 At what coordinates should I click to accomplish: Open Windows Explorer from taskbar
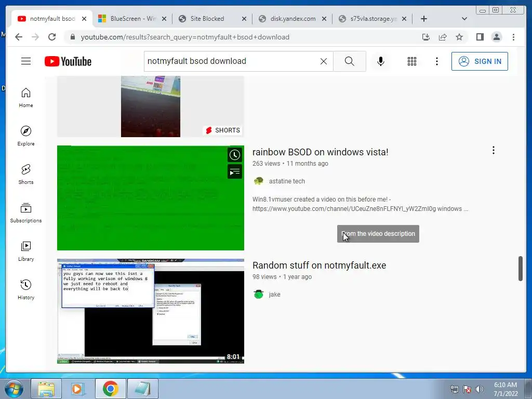[46, 389]
